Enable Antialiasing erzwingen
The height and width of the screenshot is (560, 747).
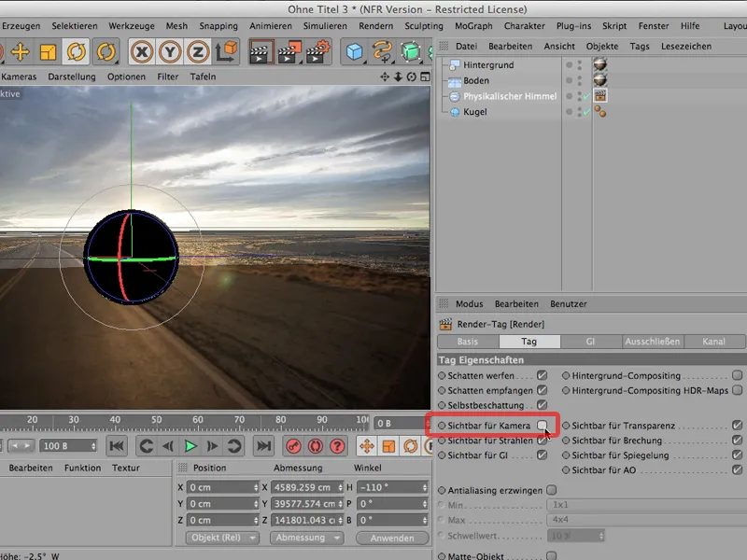(x=552, y=490)
